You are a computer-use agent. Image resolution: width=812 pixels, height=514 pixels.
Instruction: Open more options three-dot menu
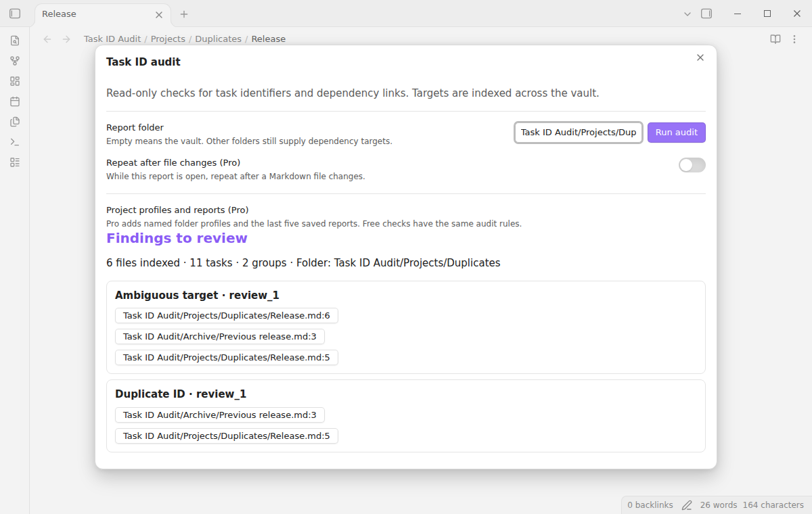(x=794, y=39)
